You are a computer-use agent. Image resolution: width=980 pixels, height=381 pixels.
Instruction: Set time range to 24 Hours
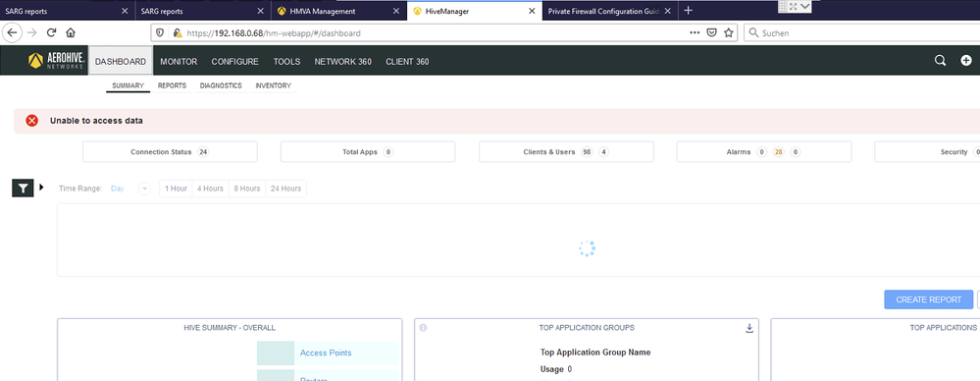285,189
